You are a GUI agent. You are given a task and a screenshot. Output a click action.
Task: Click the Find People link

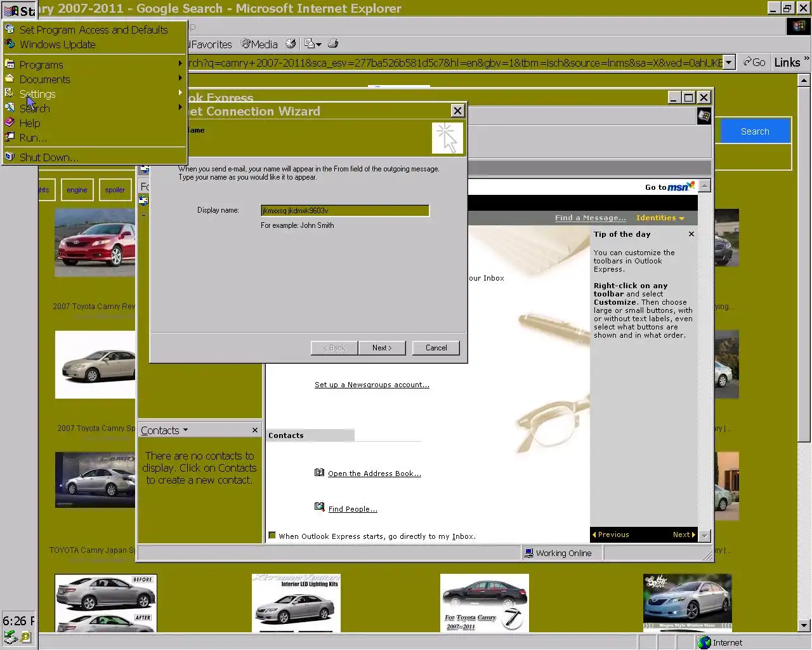coord(353,509)
